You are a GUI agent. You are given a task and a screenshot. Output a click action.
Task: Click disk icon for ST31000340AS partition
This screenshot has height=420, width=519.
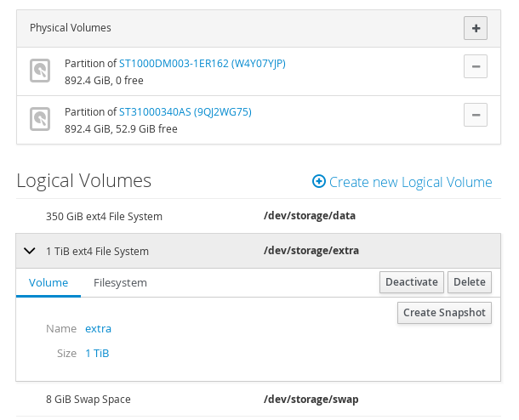click(40, 119)
